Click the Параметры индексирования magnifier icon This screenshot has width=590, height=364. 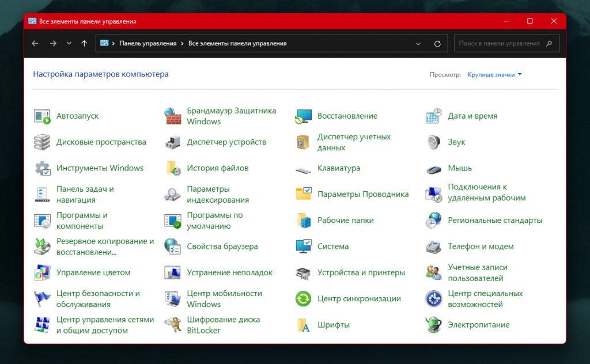tap(173, 195)
